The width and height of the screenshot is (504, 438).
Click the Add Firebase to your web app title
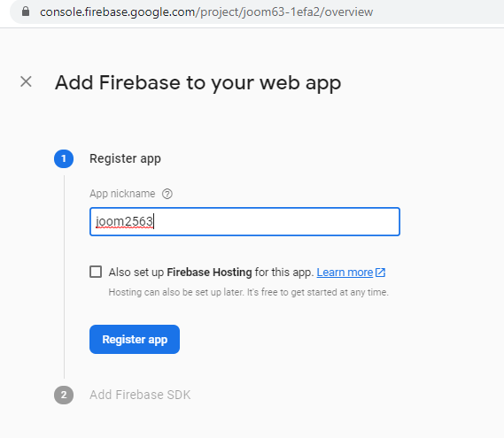198,83
